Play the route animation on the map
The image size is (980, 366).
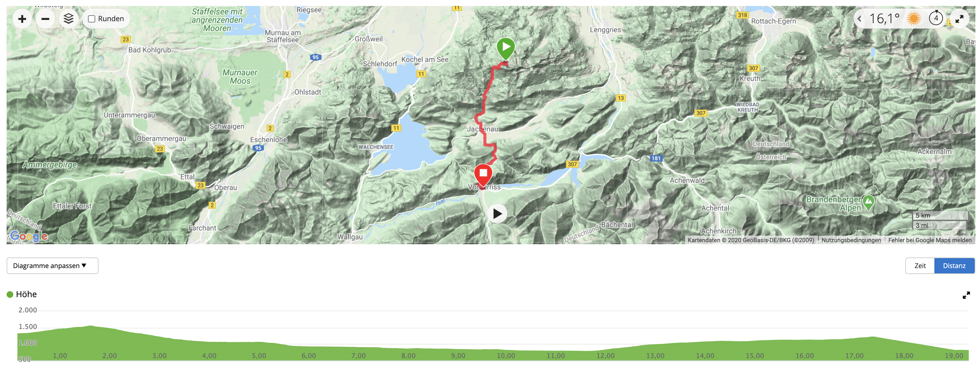coord(497,214)
